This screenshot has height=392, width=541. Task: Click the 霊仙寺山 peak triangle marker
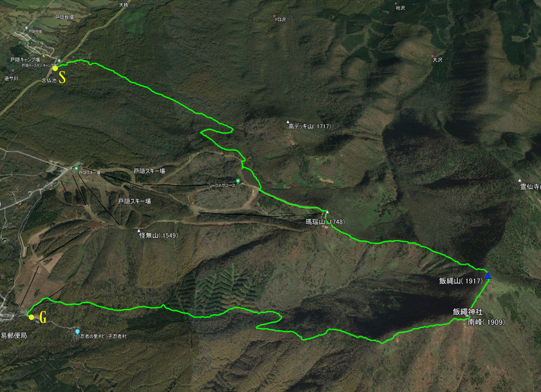pos(520,181)
